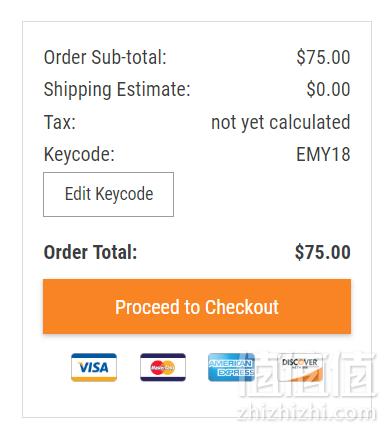386x430 pixels.
Task: Click blank space beside Edit Keycode button
Action: point(262,194)
